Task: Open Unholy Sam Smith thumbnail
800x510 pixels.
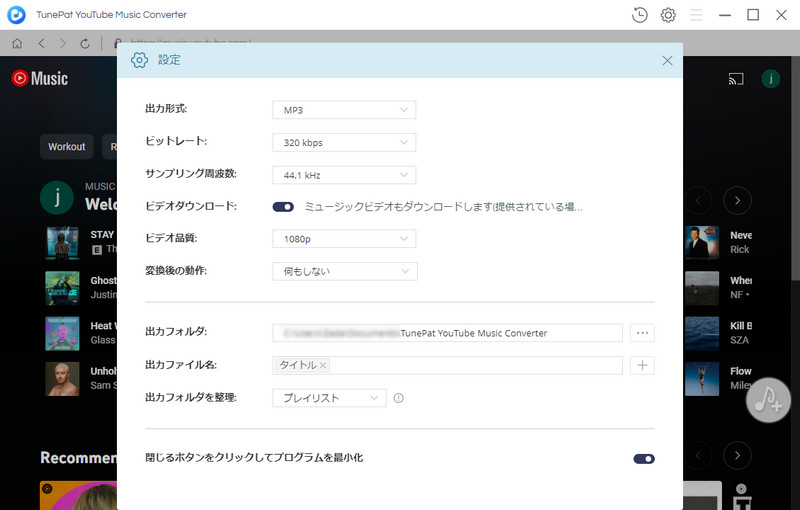Action: point(62,379)
